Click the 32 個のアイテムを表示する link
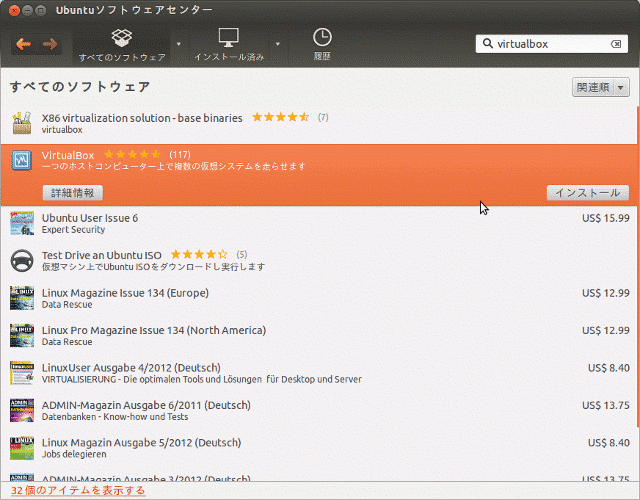 pyautogui.click(x=78, y=490)
